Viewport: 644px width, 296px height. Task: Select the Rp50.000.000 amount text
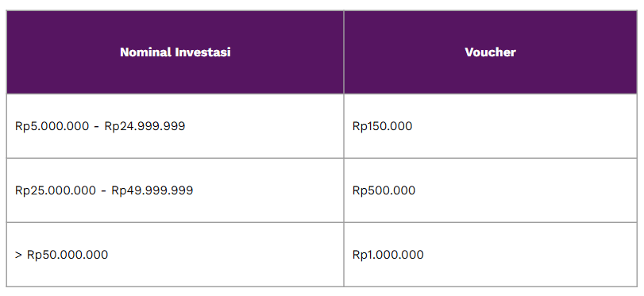[67, 255]
